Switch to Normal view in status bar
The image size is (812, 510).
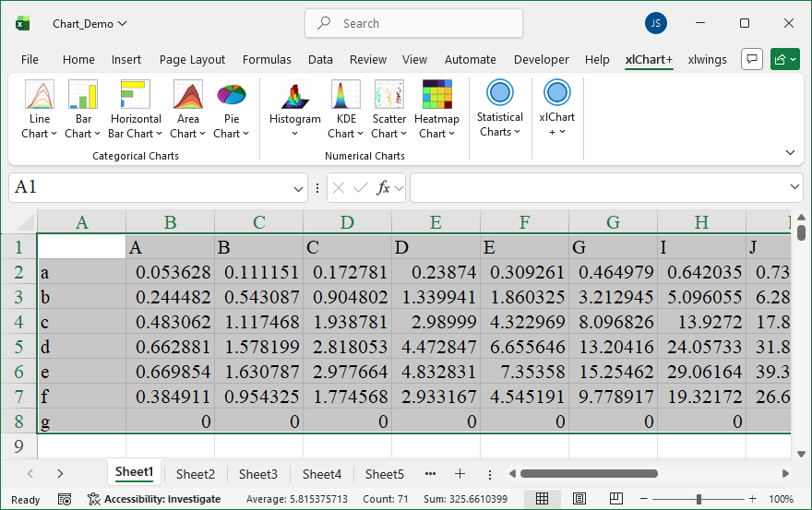pos(543,499)
